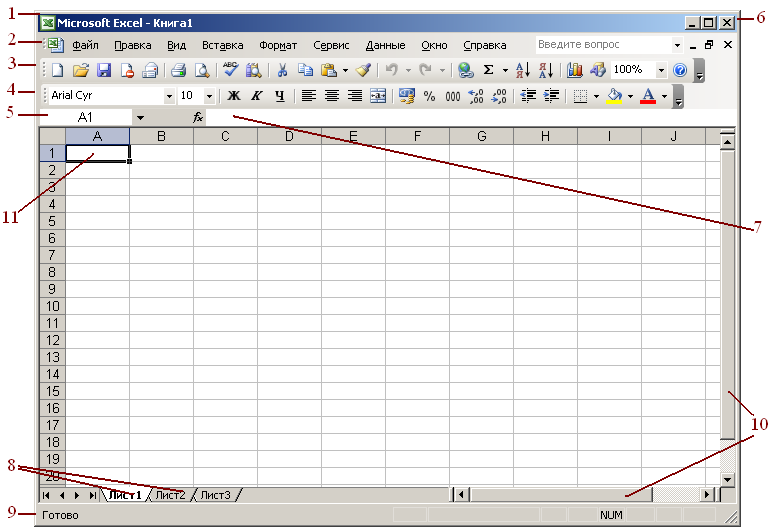771x532 pixels.
Task: Insert function using fx button
Action: coord(198,118)
